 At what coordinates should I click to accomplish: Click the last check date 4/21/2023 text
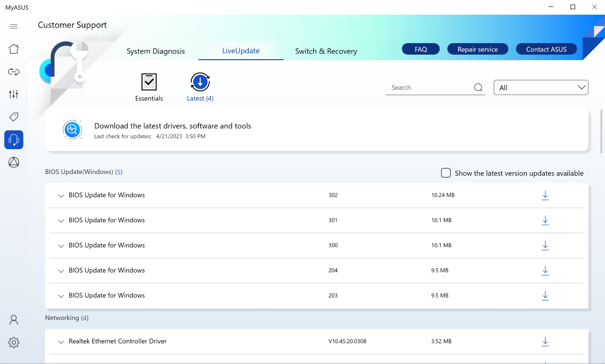tap(168, 136)
